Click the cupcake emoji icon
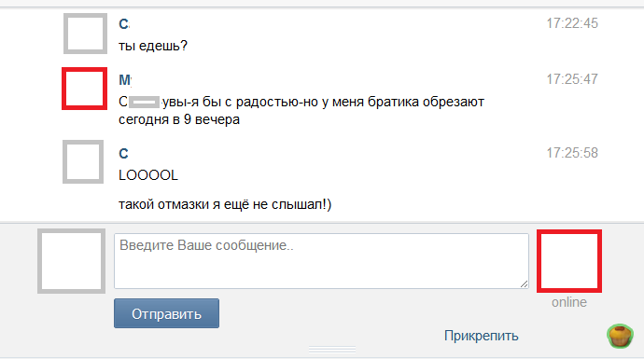 (x=620, y=336)
